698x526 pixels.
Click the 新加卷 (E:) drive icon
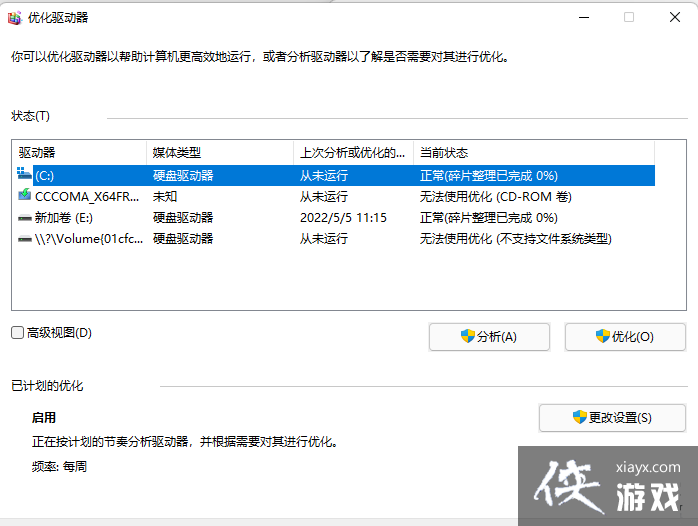tap(24, 218)
